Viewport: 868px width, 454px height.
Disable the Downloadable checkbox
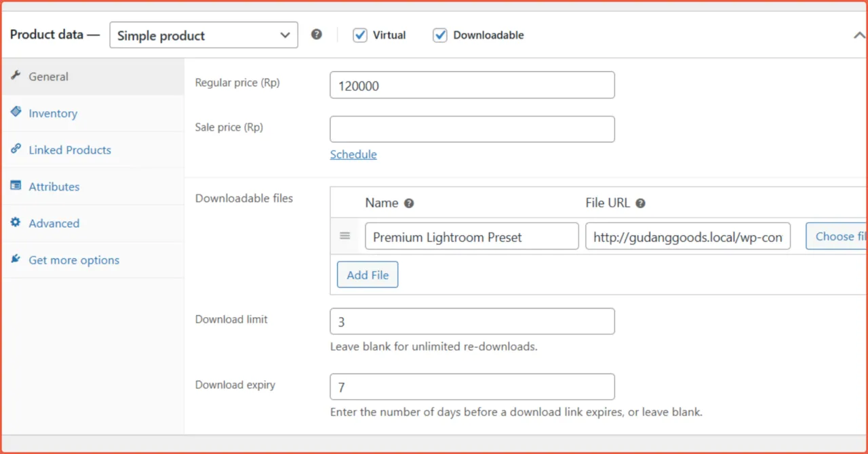coord(440,35)
